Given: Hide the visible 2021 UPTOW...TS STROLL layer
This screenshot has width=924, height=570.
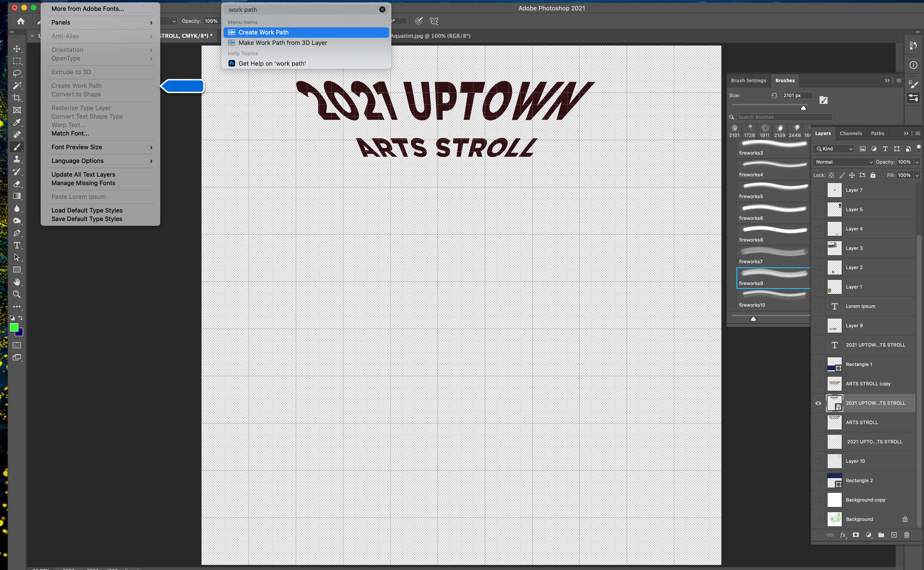Looking at the screenshot, I should pyautogui.click(x=818, y=403).
